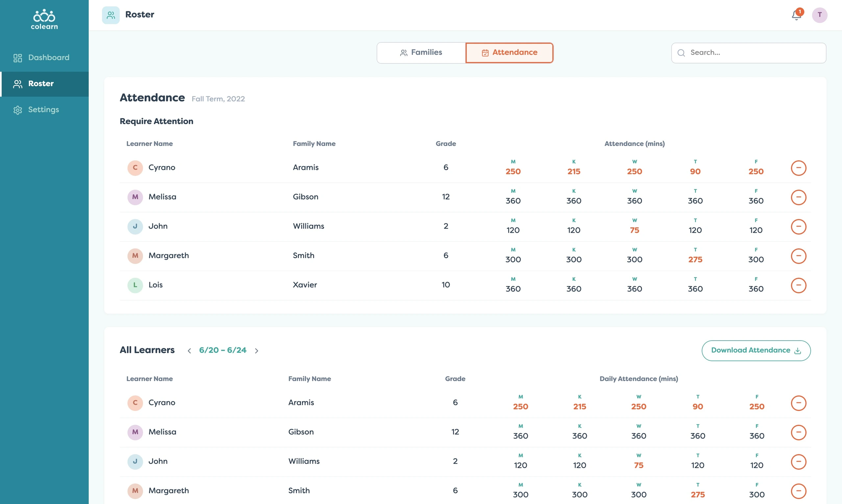Click minus icon for John in All Learners
Image resolution: width=842 pixels, height=504 pixels.
pyautogui.click(x=798, y=462)
